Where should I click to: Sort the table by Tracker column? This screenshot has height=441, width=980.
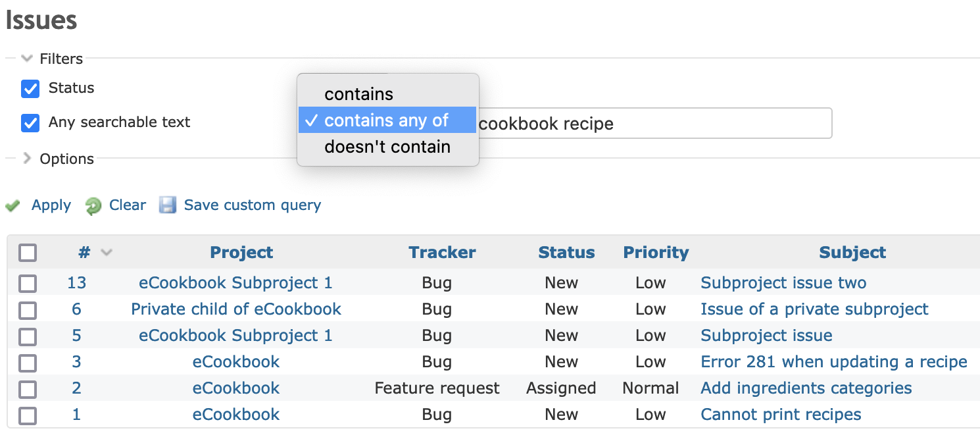pos(442,253)
